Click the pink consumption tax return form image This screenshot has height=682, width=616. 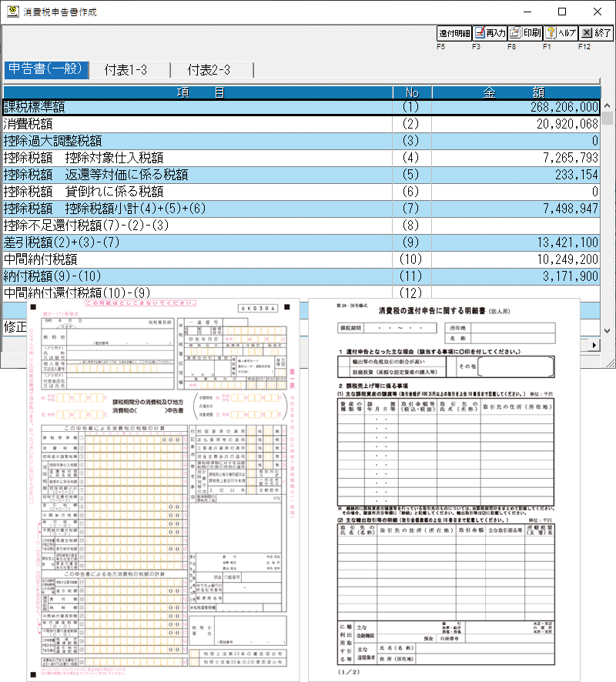(162, 493)
